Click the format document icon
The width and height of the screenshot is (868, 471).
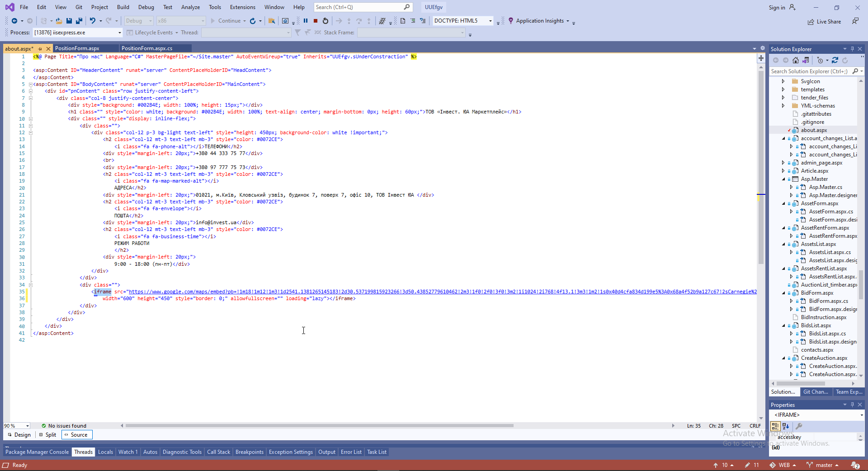(403, 21)
